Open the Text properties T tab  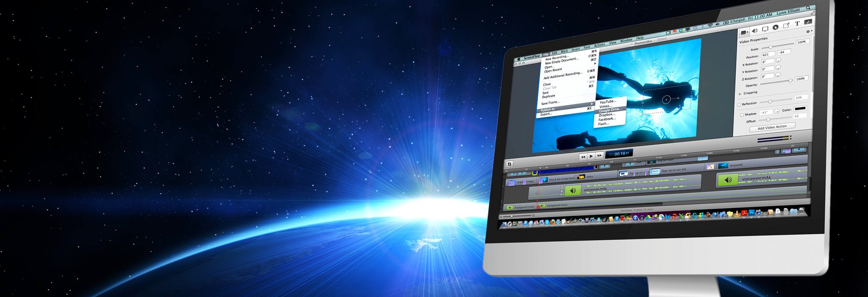797,24
